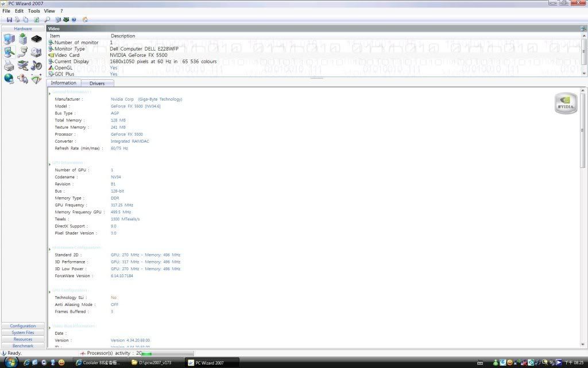Click the magnifying glass Search toolbar icon
The height and width of the screenshot is (368, 588).
point(47,20)
